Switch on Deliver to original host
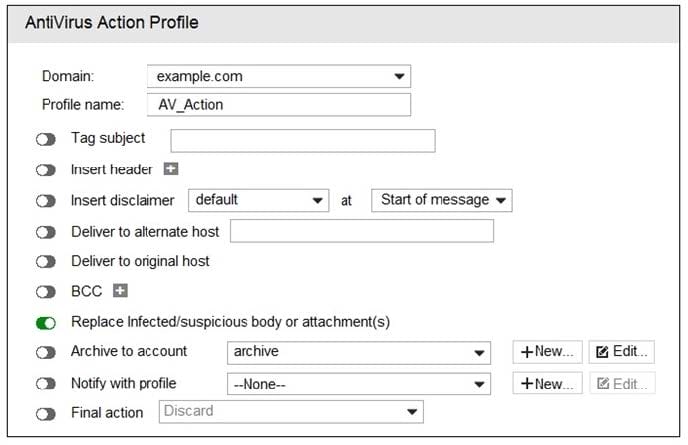Viewport: 688px width, 445px height. (46, 262)
